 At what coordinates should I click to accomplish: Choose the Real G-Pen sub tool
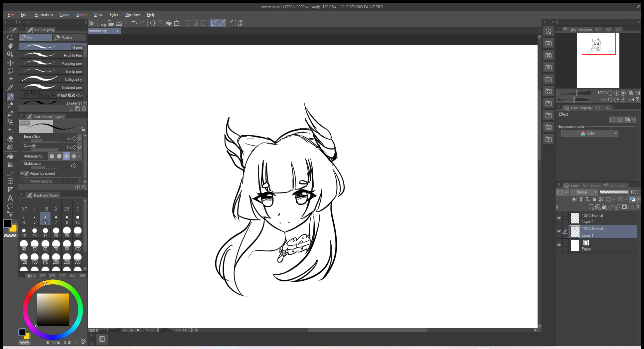51,55
